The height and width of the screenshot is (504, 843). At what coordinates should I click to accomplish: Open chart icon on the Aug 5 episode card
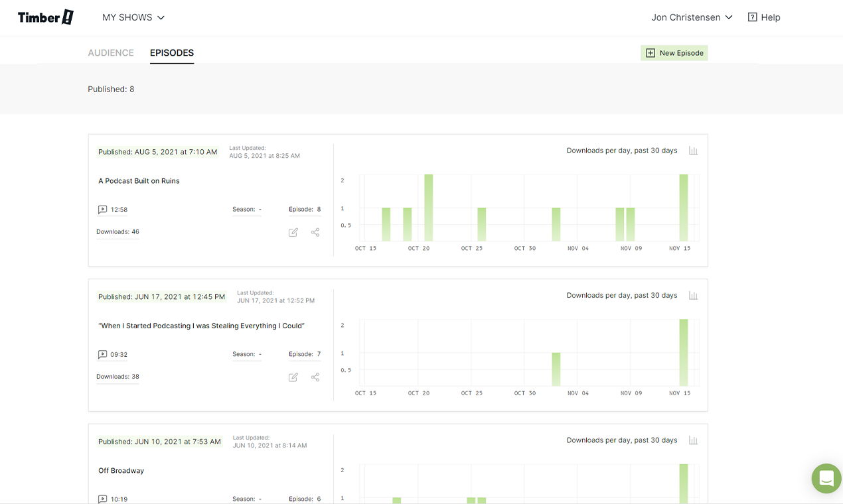pyautogui.click(x=693, y=151)
